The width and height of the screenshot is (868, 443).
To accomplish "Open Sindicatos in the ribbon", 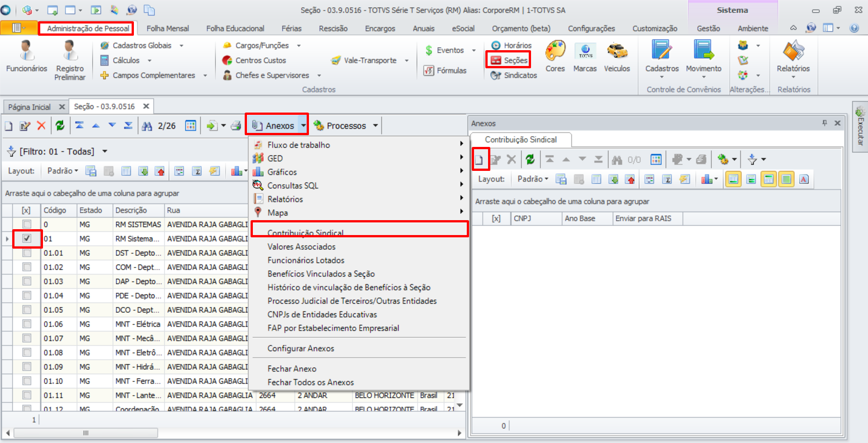I will pyautogui.click(x=514, y=75).
